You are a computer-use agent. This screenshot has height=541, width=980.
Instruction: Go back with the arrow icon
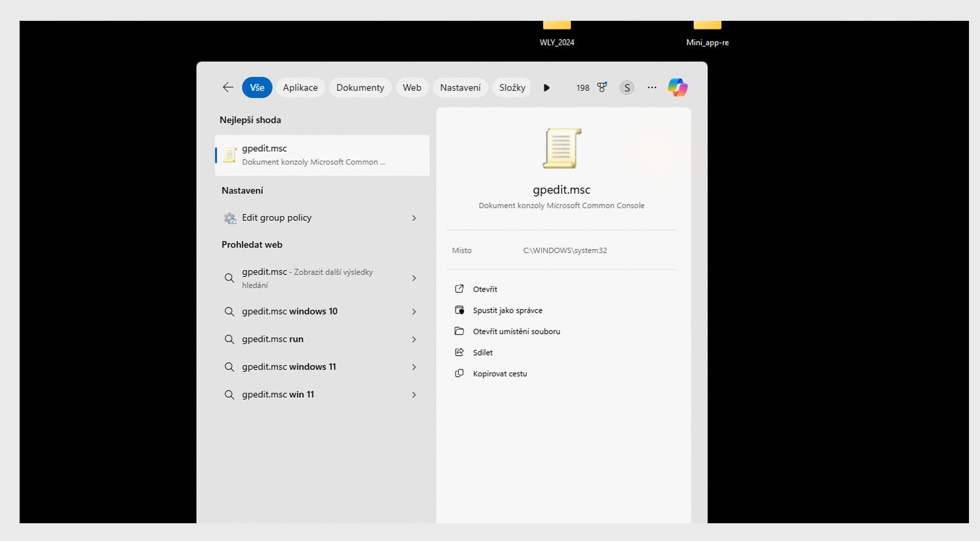[x=228, y=88]
